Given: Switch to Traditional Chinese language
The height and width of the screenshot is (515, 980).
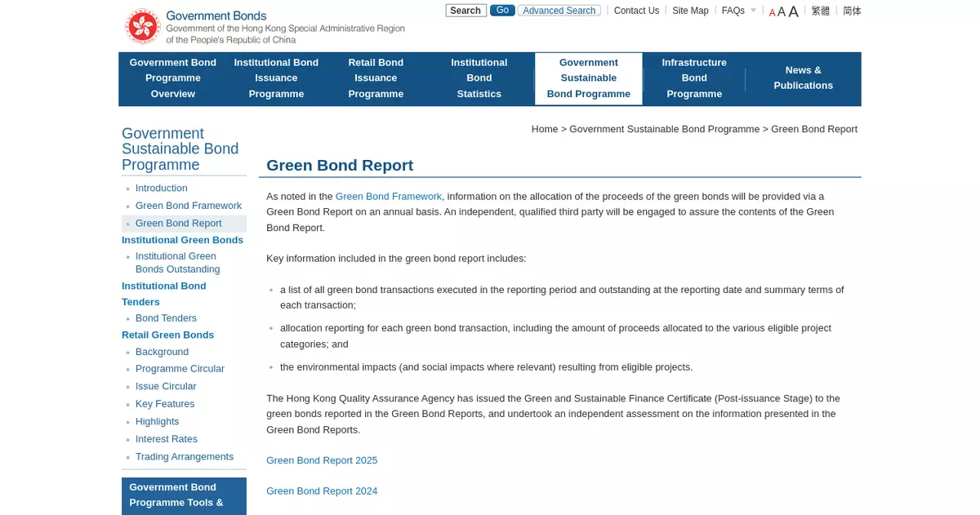Looking at the screenshot, I should (x=820, y=11).
